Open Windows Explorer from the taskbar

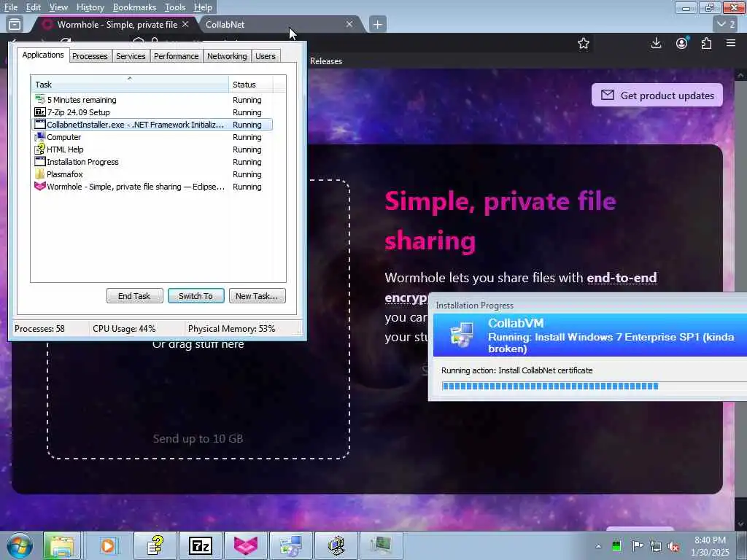tap(63, 545)
